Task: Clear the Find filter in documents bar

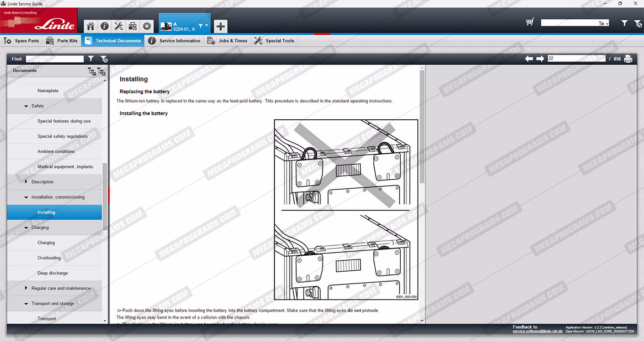Action: [x=104, y=59]
